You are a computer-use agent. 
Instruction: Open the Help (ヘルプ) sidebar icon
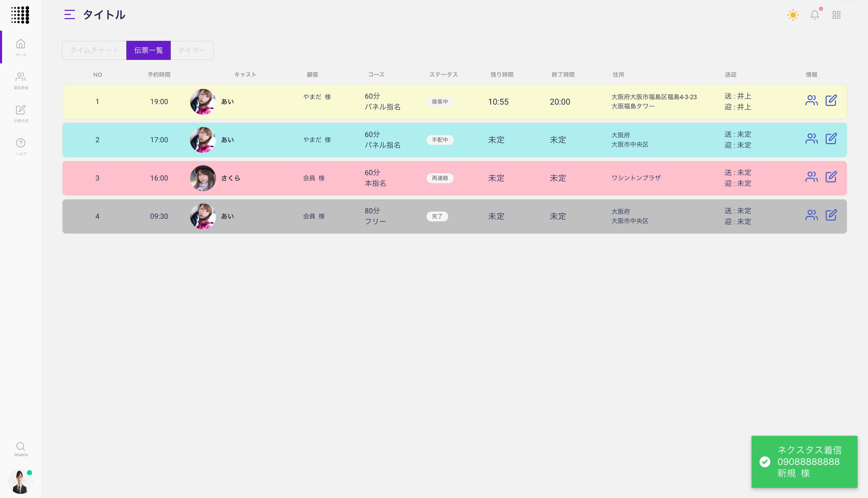coord(20,143)
